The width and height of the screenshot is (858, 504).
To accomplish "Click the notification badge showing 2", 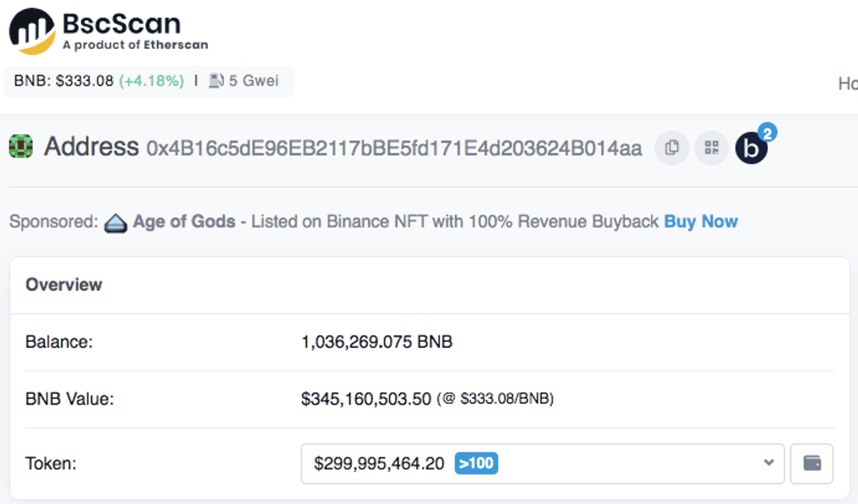I will (768, 132).
